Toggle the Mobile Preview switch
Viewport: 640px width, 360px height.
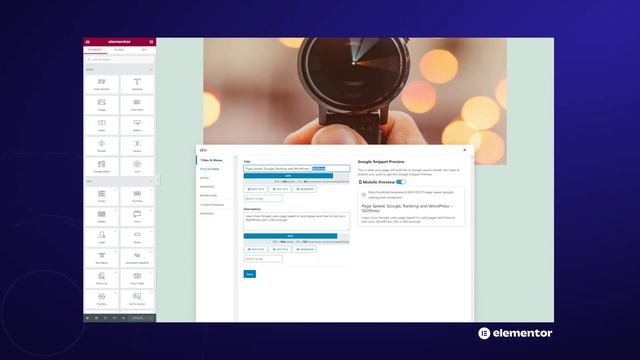point(401,182)
